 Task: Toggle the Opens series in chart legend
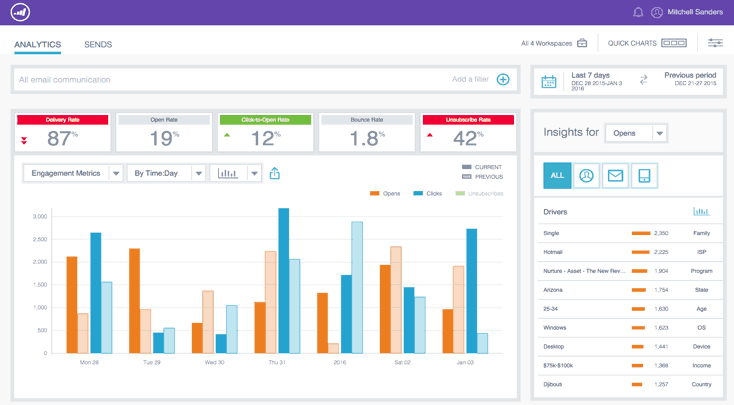pyautogui.click(x=385, y=194)
